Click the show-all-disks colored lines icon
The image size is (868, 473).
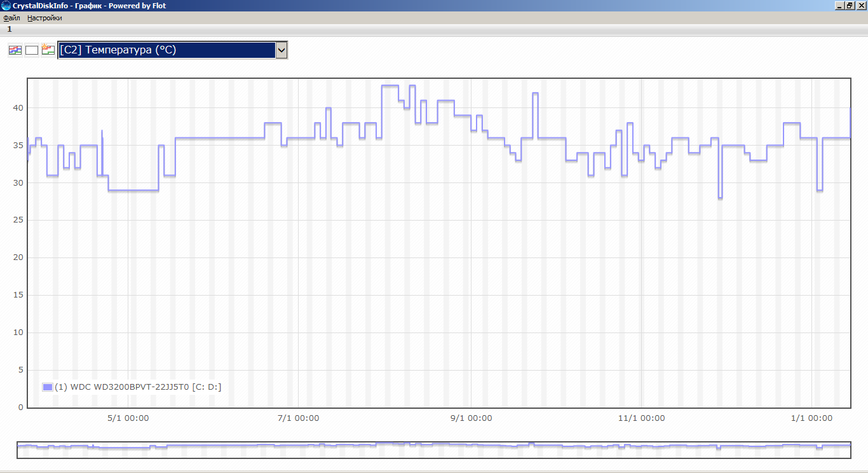15,50
